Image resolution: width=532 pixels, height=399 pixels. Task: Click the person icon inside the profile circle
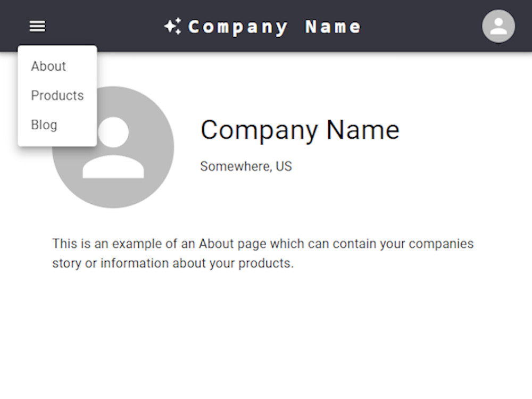(113, 149)
